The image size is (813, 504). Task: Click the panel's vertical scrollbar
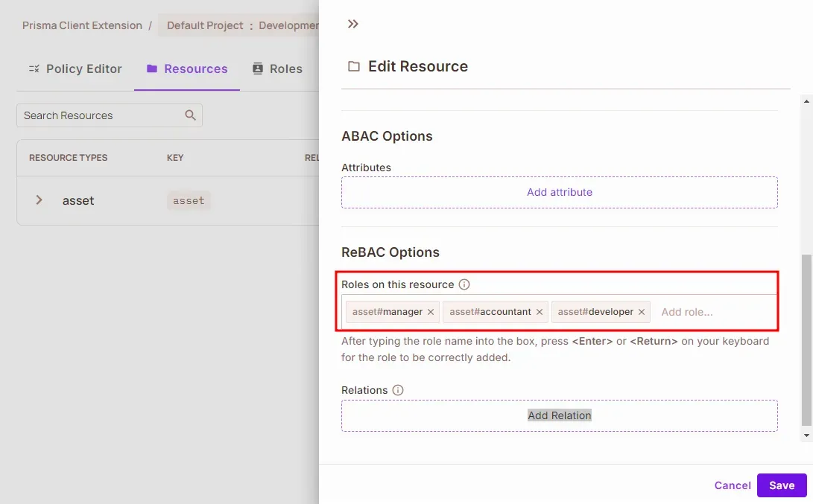click(x=808, y=335)
